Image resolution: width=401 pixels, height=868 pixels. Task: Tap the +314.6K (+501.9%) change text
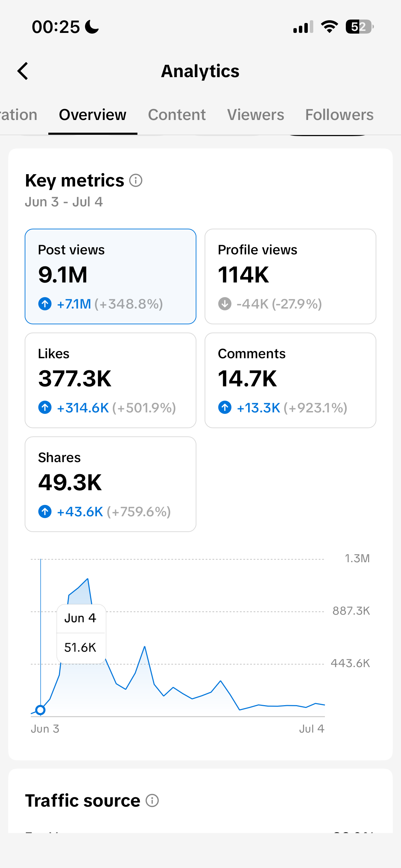pyautogui.click(x=116, y=408)
